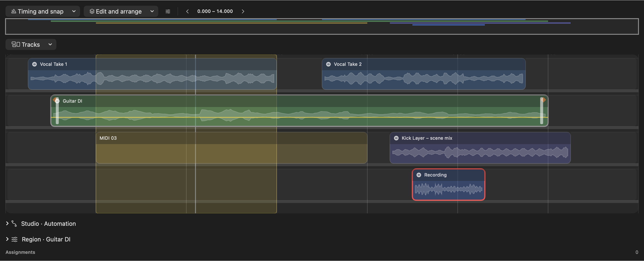Screen dimensions: 644x261
Task: Click the Guitar DI yellow gain line
Action: pyautogui.click(x=299, y=117)
